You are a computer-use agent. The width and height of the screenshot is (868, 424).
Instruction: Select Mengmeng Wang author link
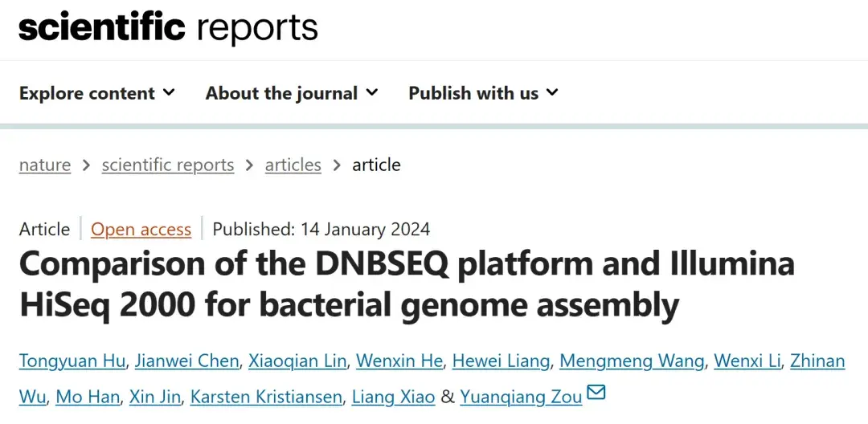tap(632, 361)
